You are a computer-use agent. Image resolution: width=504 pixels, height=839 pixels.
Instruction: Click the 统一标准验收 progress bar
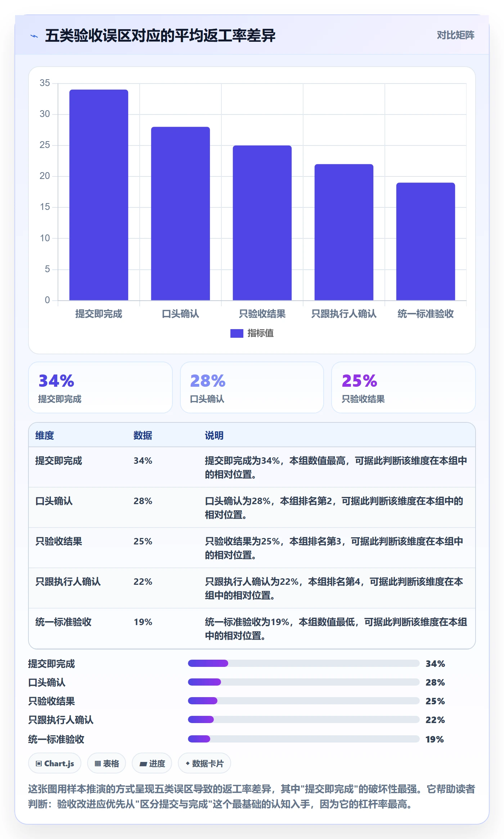coord(304,739)
